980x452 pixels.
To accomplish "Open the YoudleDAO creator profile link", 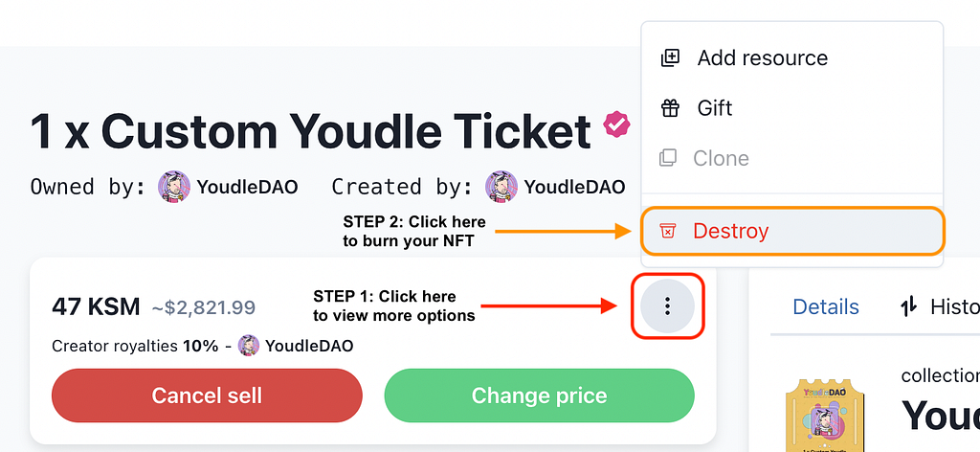I will point(574,187).
